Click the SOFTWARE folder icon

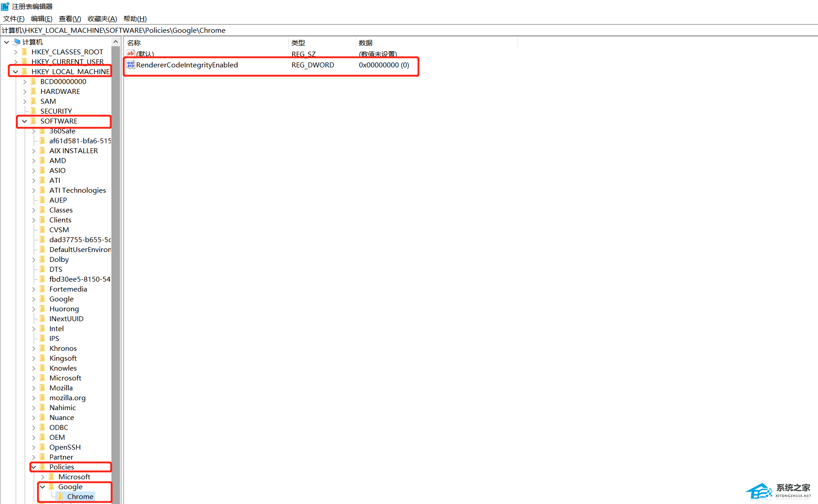(34, 121)
